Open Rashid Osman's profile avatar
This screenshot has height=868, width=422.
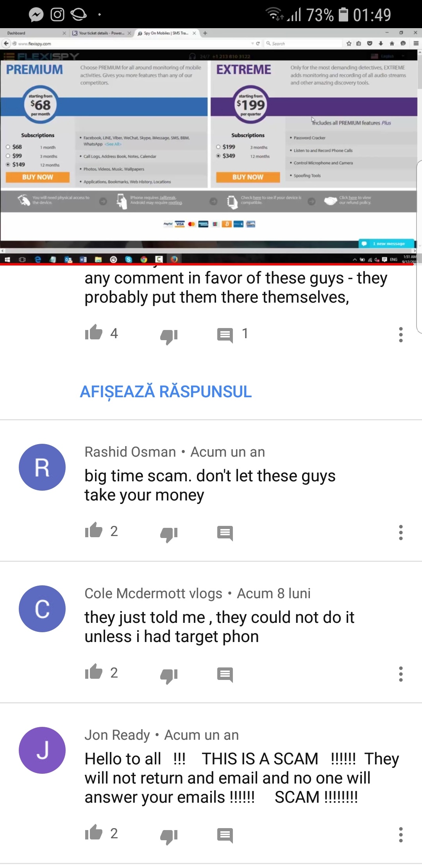pyautogui.click(x=42, y=467)
